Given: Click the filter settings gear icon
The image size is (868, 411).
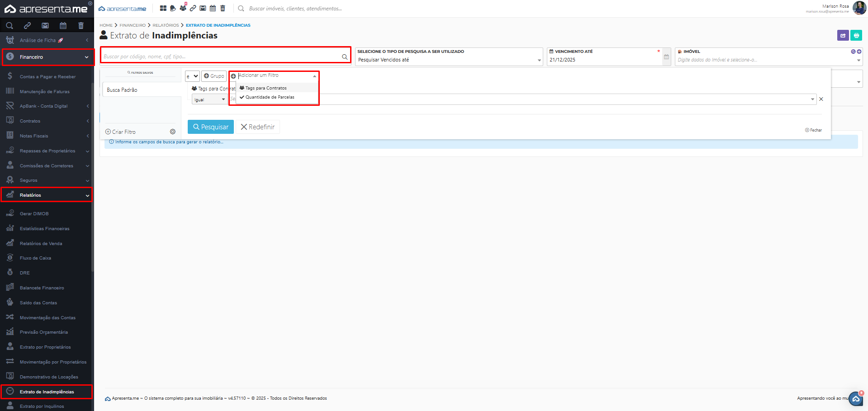Looking at the screenshot, I should click(173, 132).
